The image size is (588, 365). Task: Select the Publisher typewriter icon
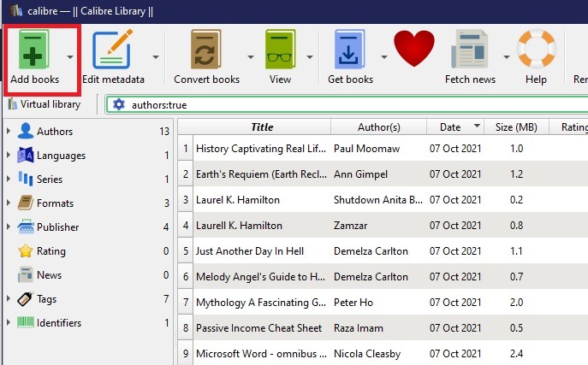coord(26,227)
